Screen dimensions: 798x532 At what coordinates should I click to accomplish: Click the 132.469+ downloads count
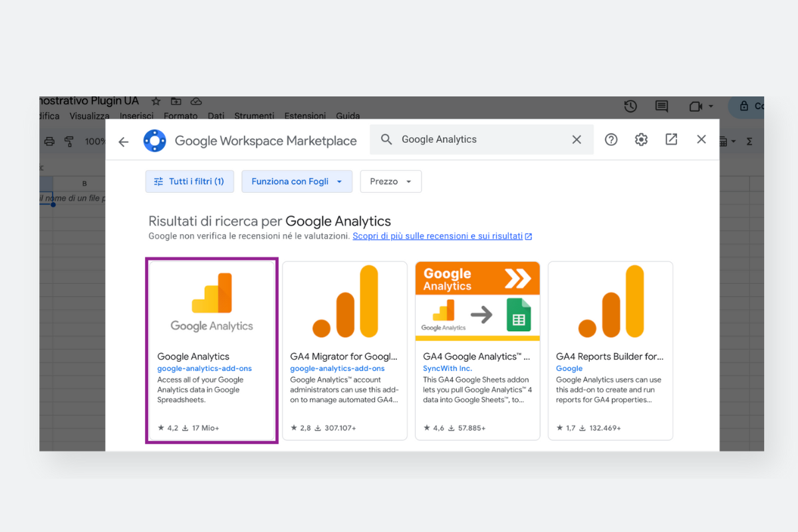pos(600,428)
